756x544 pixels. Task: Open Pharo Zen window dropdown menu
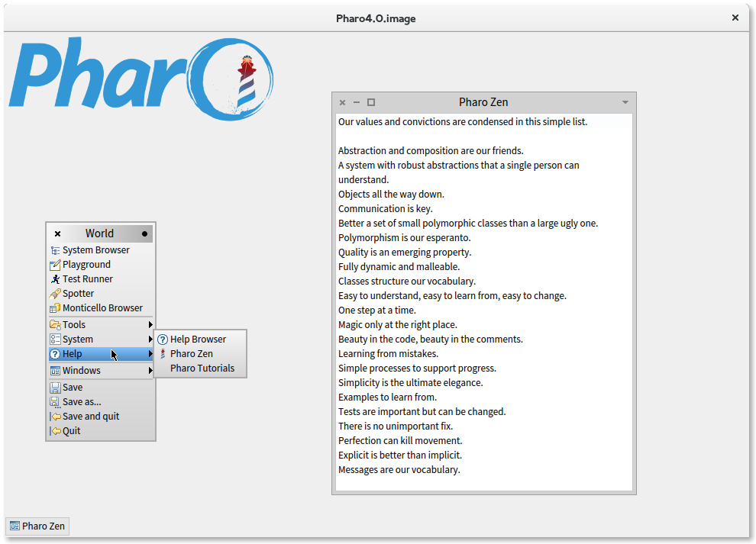625,102
